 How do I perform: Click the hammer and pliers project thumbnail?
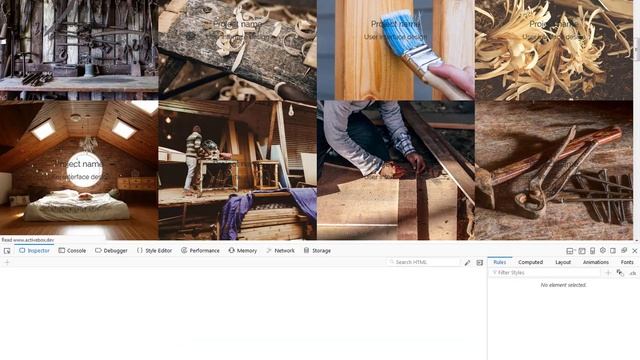click(x=554, y=170)
